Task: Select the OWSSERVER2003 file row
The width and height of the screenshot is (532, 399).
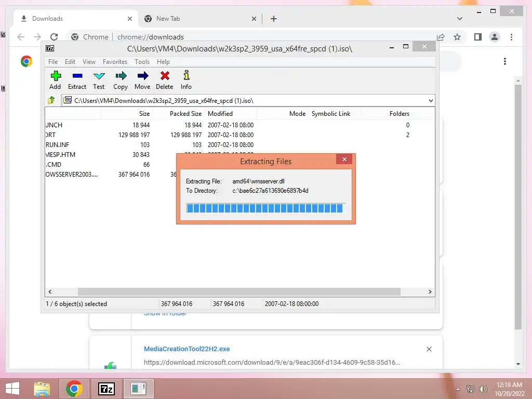Action: click(x=111, y=175)
